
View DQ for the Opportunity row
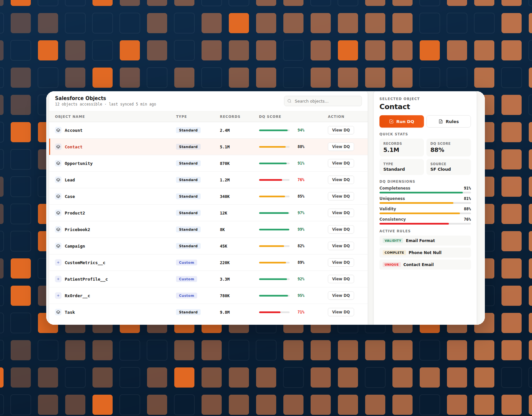click(x=341, y=163)
